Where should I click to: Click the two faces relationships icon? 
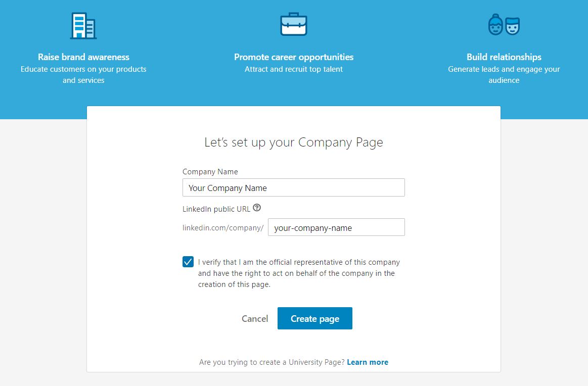click(504, 25)
